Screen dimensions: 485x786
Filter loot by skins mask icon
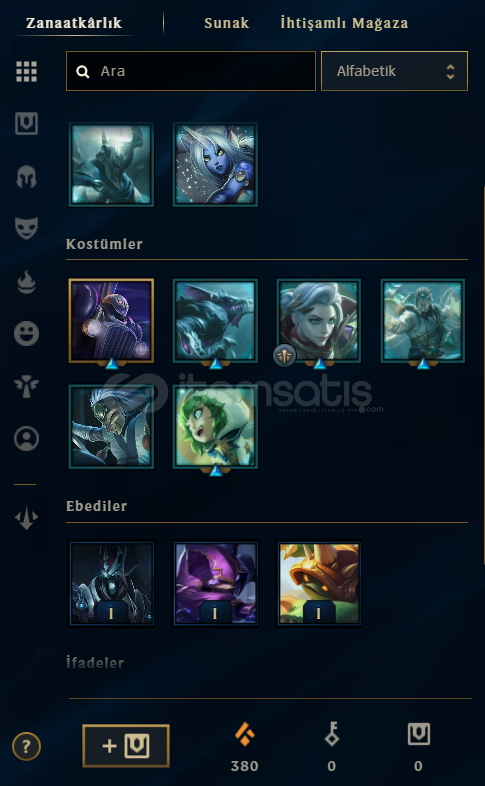tap(26, 229)
